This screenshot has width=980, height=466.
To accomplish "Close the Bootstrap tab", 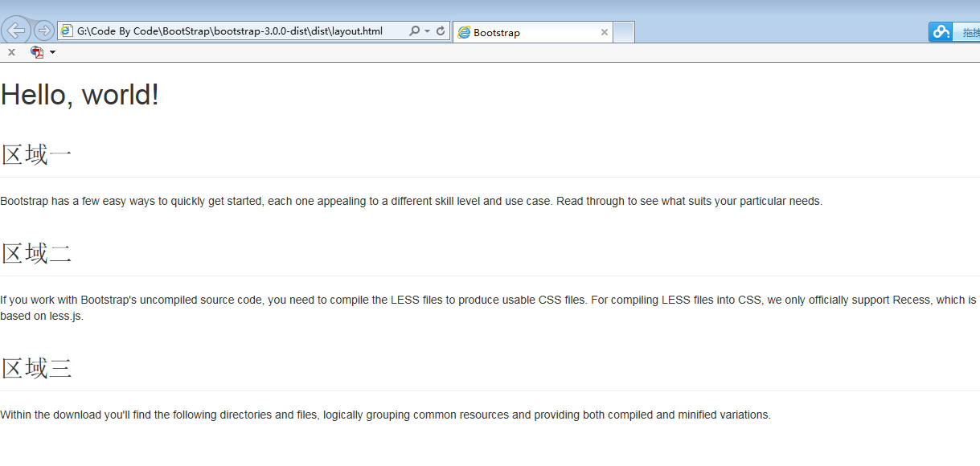I will [x=605, y=33].
